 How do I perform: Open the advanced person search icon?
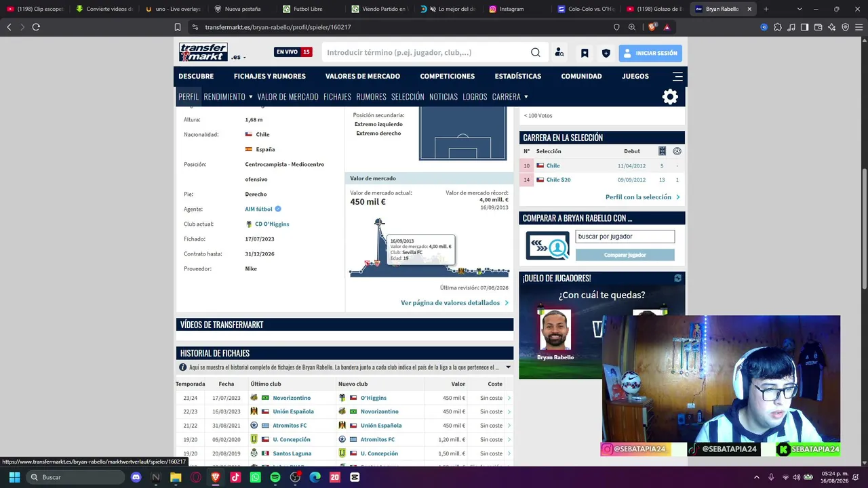tap(559, 53)
